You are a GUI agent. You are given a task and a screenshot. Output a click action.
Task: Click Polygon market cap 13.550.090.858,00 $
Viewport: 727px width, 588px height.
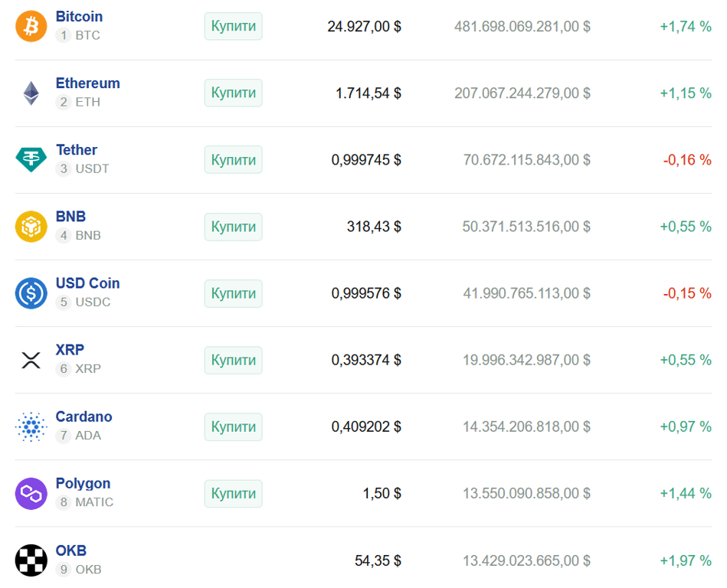coord(527,494)
